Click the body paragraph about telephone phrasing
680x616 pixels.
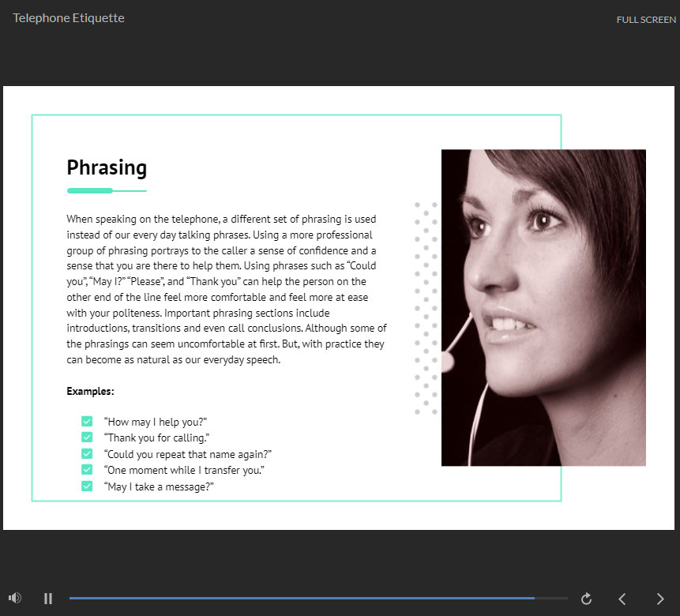pyautogui.click(x=226, y=289)
